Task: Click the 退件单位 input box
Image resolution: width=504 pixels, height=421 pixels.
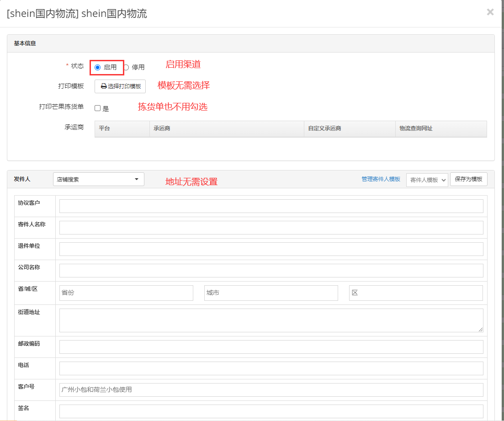Action: click(271, 249)
